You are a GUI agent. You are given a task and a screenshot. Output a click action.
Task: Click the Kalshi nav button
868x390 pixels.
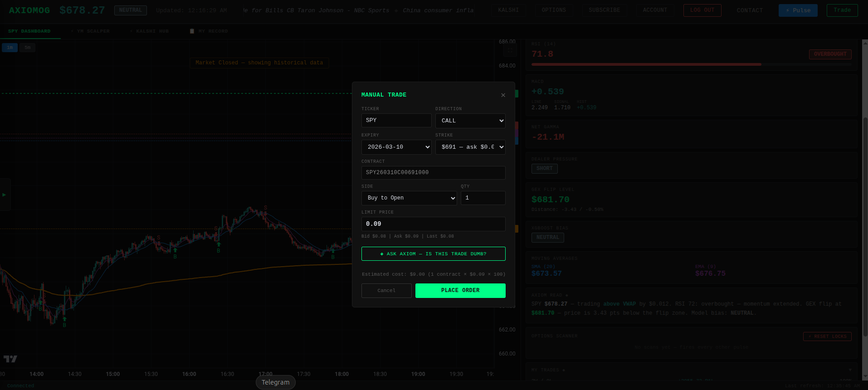coord(508,10)
